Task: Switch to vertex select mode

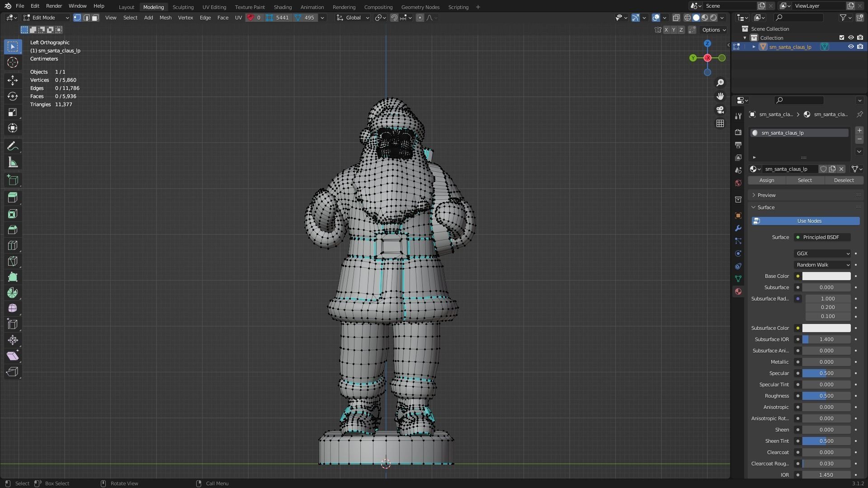Action: 77,18
